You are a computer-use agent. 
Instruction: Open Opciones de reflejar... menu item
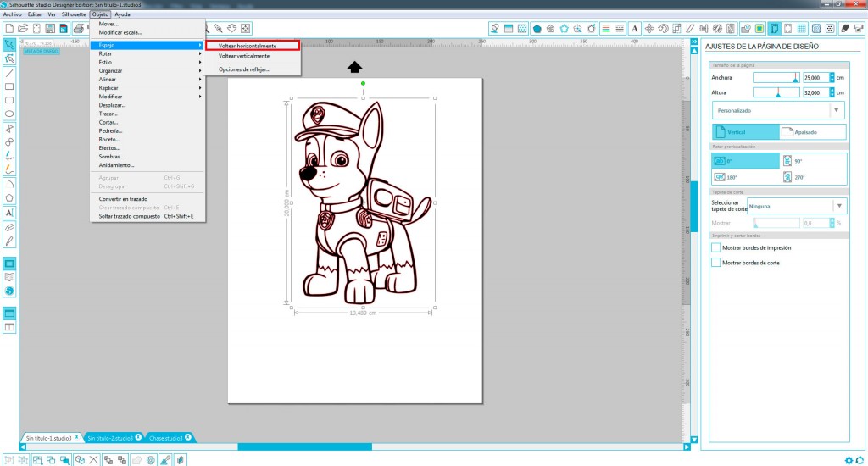click(253, 69)
